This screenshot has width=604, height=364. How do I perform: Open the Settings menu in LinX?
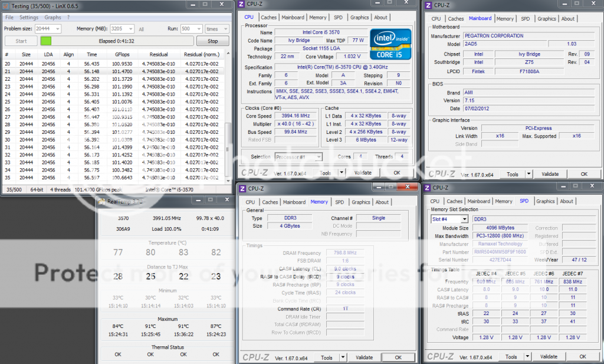[29, 17]
